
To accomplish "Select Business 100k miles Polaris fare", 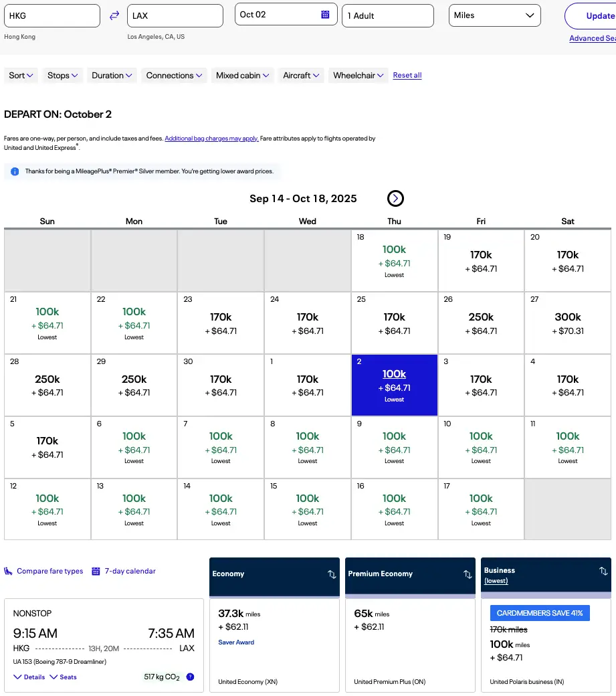I will 546,645.
